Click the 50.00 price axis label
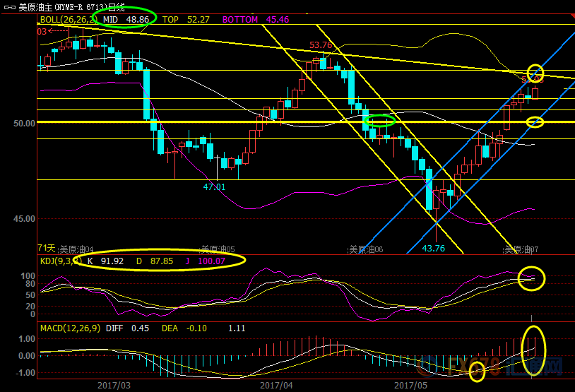 (24, 123)
